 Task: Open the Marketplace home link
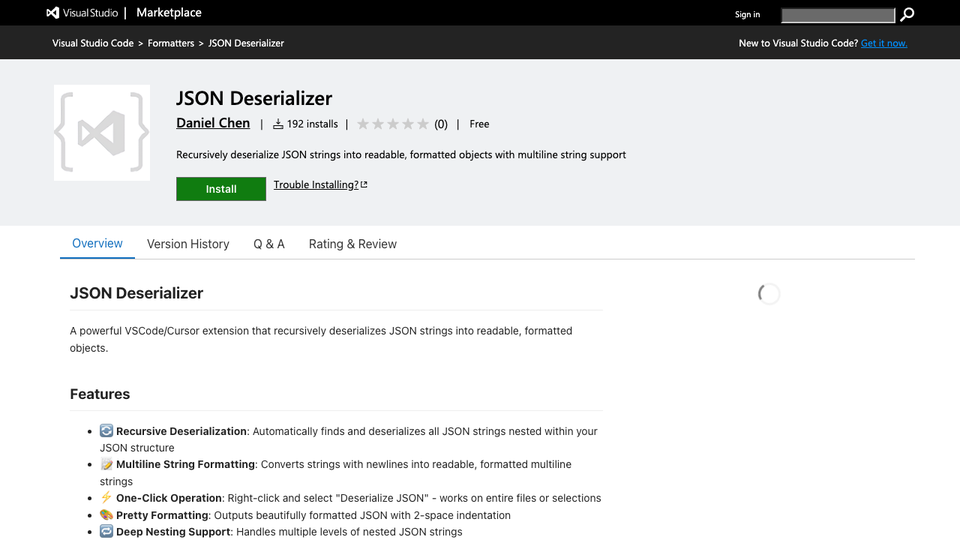coord(168,13)
